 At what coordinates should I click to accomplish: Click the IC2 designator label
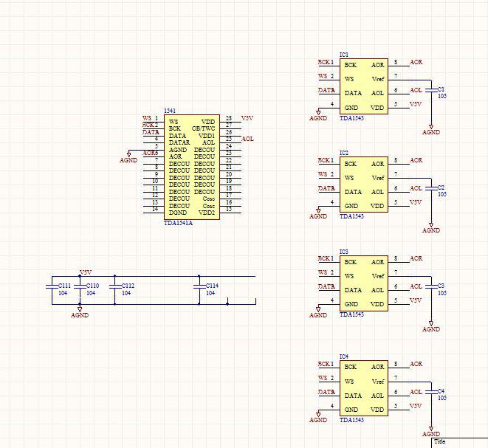coord(344,153)
